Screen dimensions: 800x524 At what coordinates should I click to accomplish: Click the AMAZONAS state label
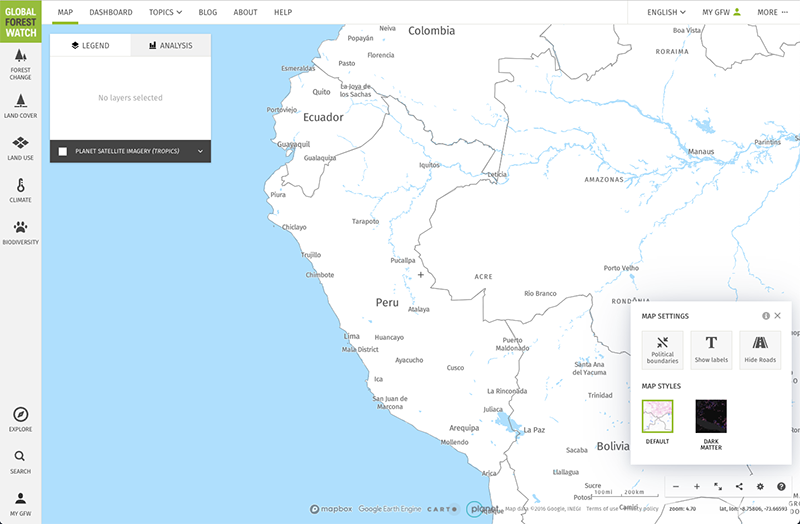pyautogui.click(x=604, y=180)
